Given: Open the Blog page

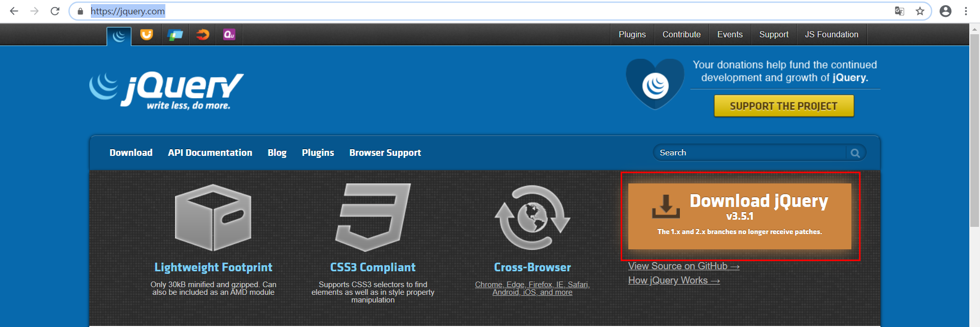Looking at the screenshot, I should (x=277, y=153).
